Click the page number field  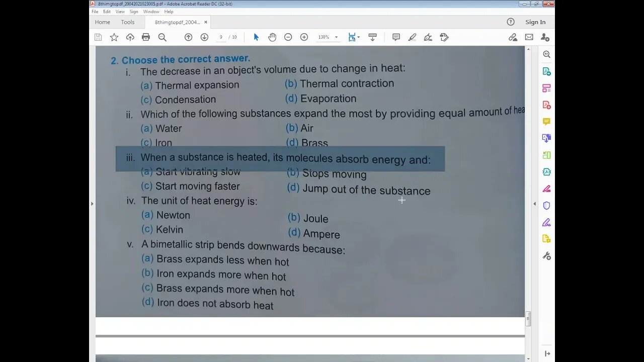pos(221,37)
